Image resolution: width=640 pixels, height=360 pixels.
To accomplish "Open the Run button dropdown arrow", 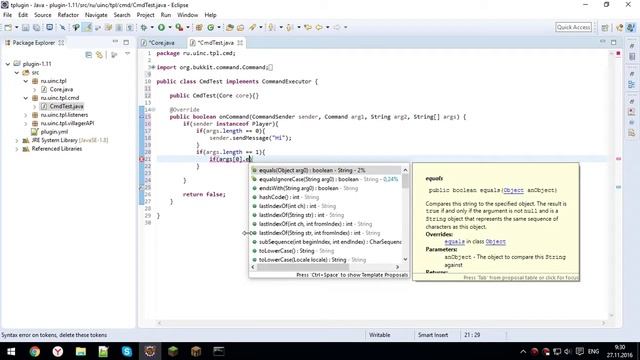I will coord(170,27).
